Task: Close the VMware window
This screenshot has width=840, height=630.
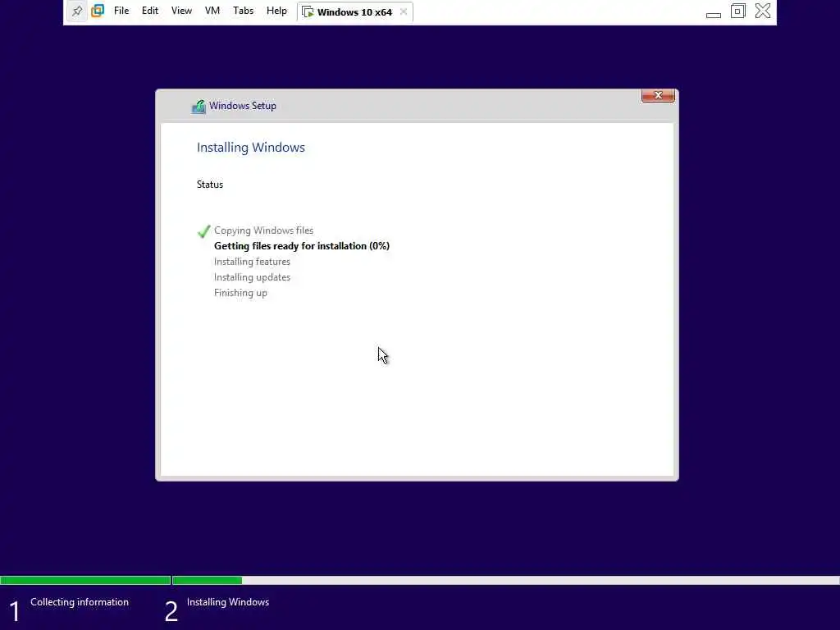Action: point(763,11)
